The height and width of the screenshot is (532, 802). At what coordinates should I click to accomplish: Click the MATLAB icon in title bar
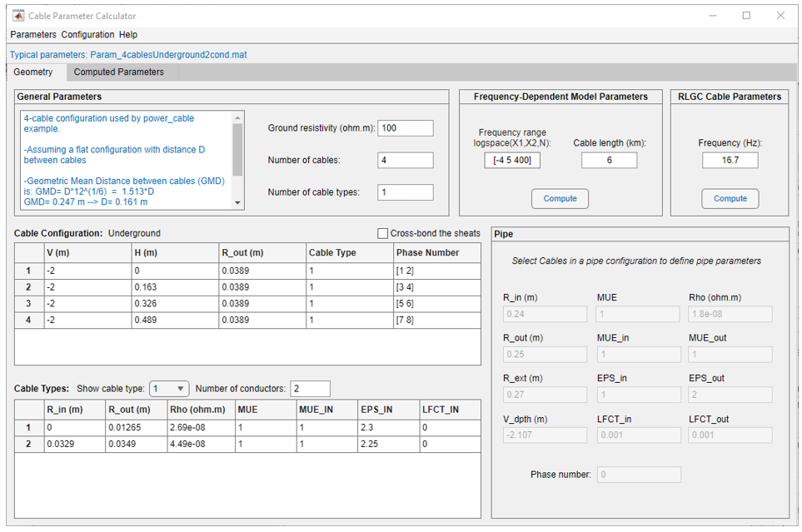pos(18,16)
